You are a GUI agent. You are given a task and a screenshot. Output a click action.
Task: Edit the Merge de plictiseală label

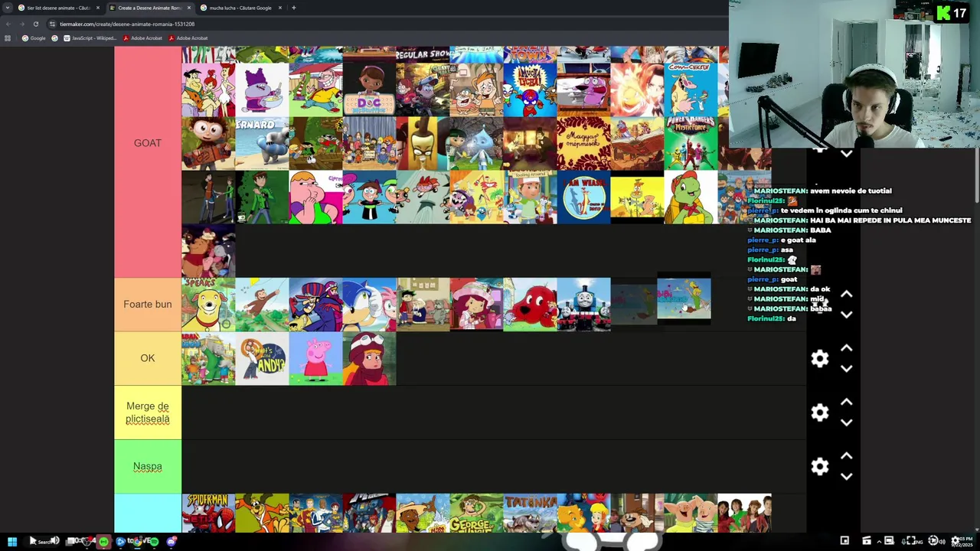coord(148,412)
